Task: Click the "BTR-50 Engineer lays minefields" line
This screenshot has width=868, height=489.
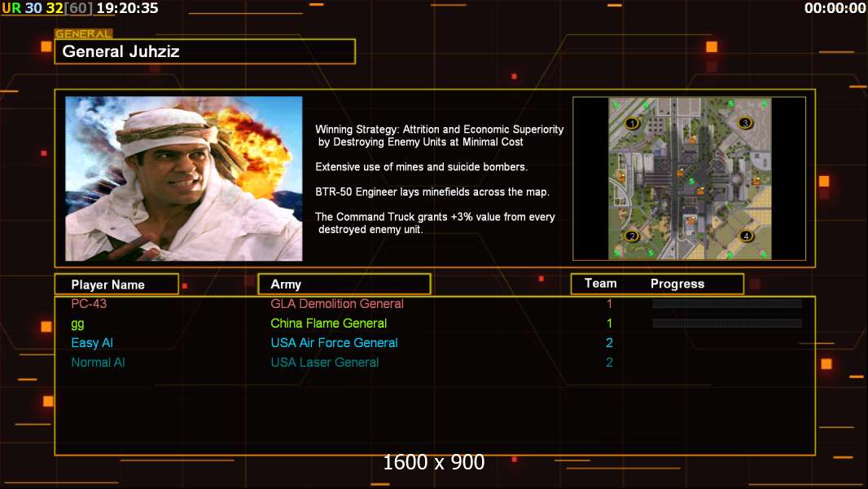Action: point(432,192)
